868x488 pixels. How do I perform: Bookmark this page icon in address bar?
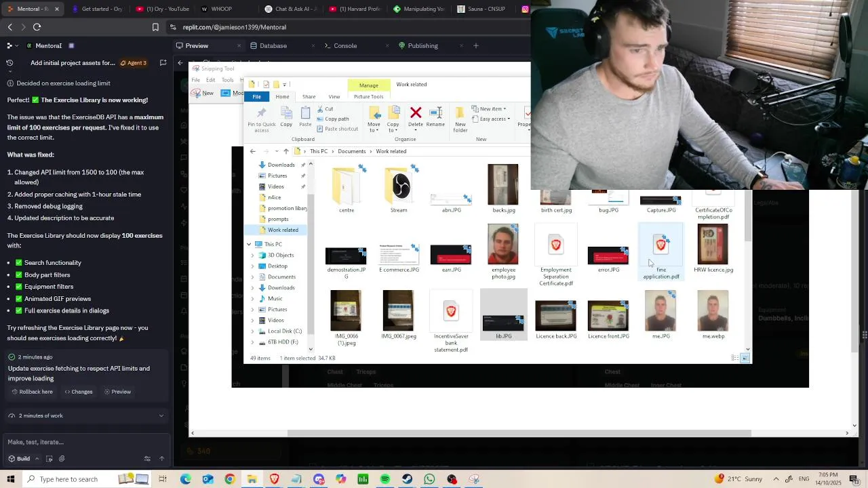click(155, 27)
